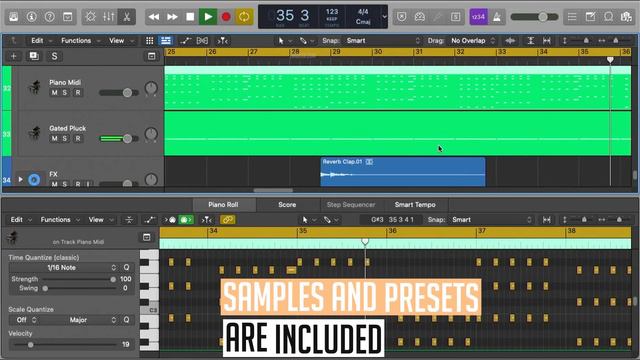Open the Mixer button
Viewport: 640px width, 360px height.
click(x=109, y=17)
